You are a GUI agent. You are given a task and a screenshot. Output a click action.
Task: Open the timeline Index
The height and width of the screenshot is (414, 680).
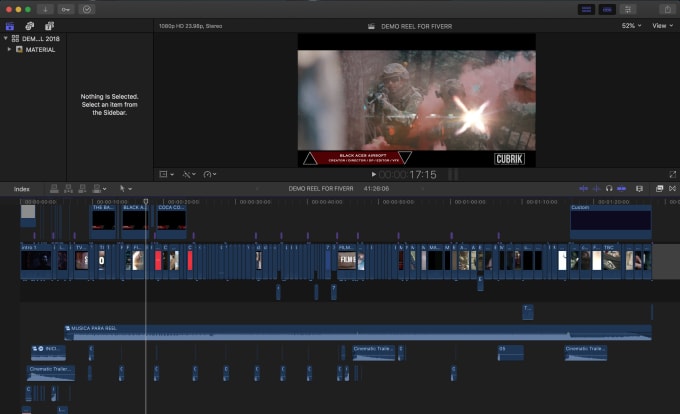tap(22, 189)
